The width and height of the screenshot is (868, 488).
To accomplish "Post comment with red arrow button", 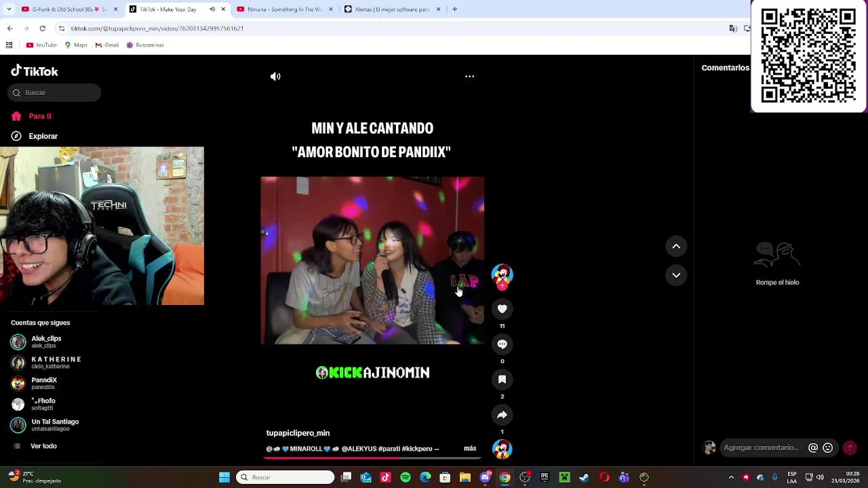I will click(x=850, y=448).
